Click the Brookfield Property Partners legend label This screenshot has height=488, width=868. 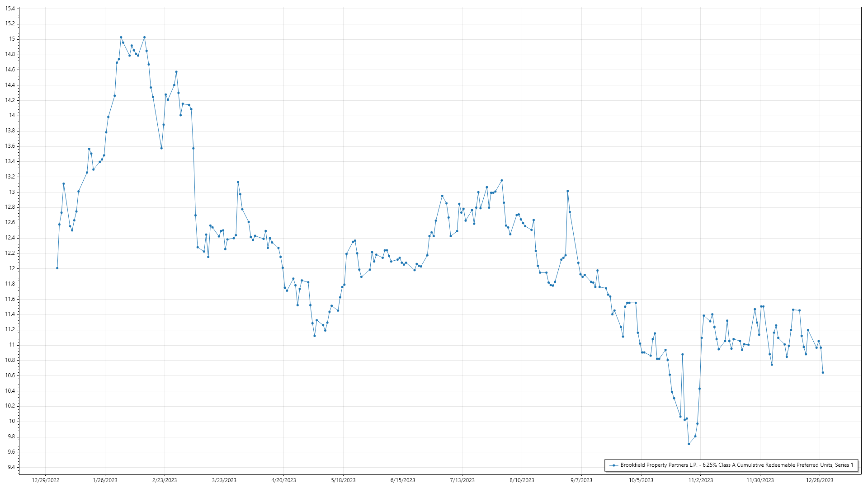point(736,465)
